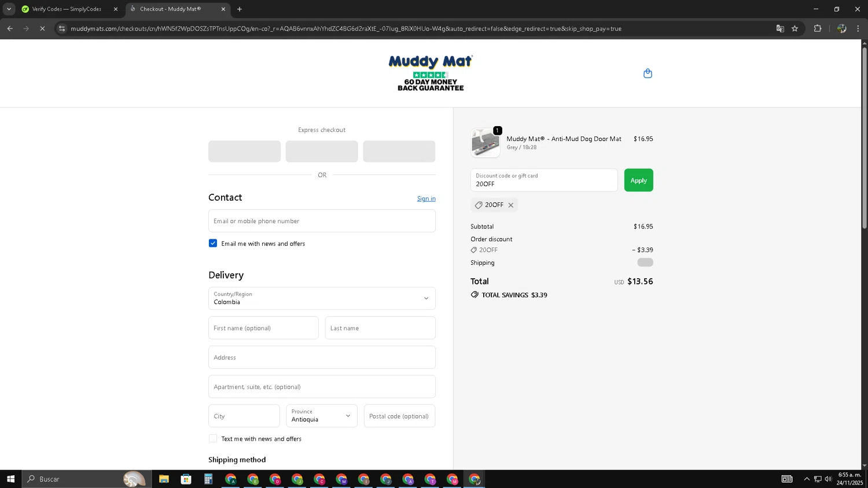Focus the First name (optional) field
The height and width of the screenshot is (488, 868).
click(263, 328)
